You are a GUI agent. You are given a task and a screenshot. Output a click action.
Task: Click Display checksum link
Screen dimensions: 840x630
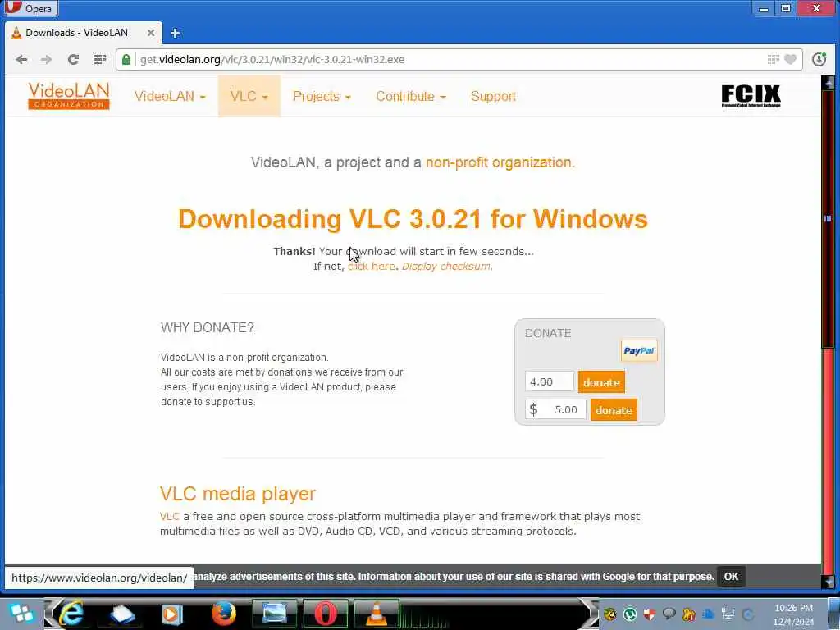[x=447, y=267]
